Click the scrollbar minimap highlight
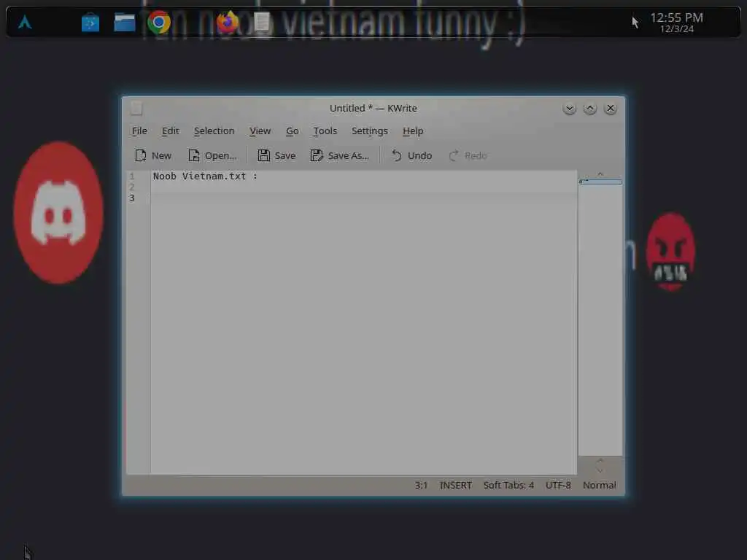This screenshot has height=560, width=747. pos(600,182)
